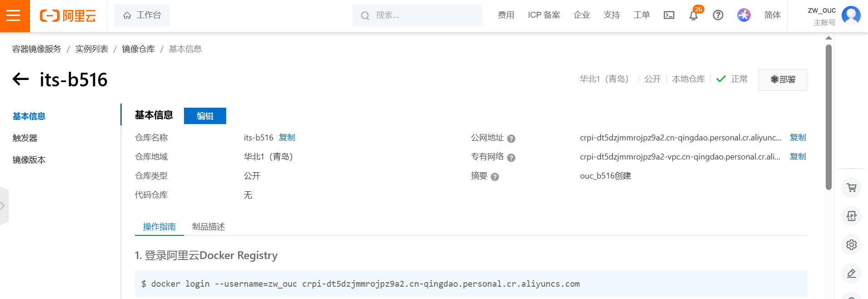Image resolution: width=868 pixels, height=299 pixels.
Task: Focus the 搜索 search field
Action: (417, 15)
